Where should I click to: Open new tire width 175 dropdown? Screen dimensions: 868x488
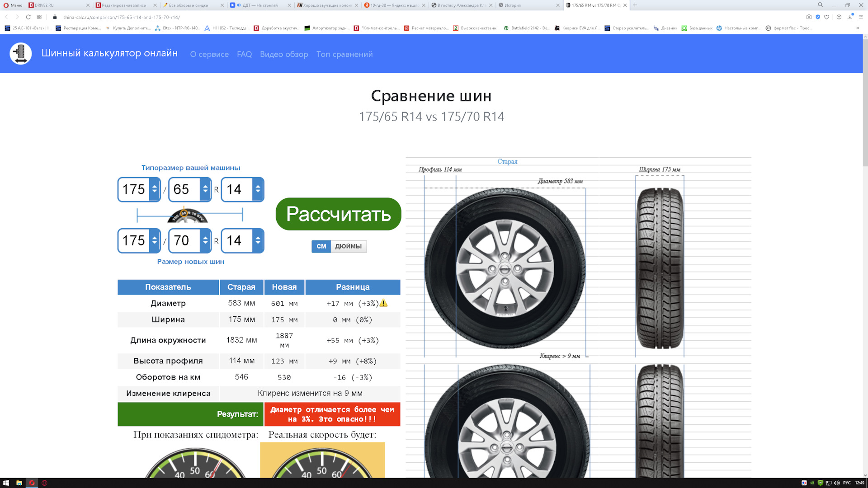[x=139, y=240]
